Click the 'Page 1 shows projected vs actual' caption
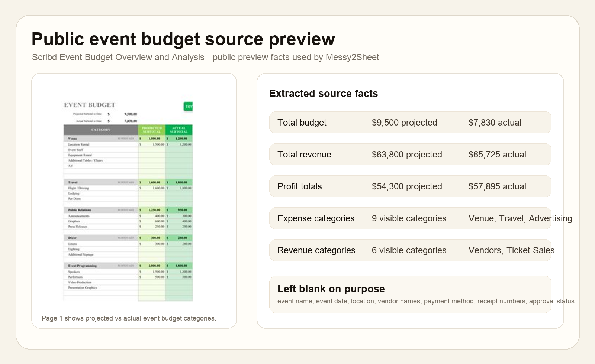Screen dimensions: 595x364 129,318
